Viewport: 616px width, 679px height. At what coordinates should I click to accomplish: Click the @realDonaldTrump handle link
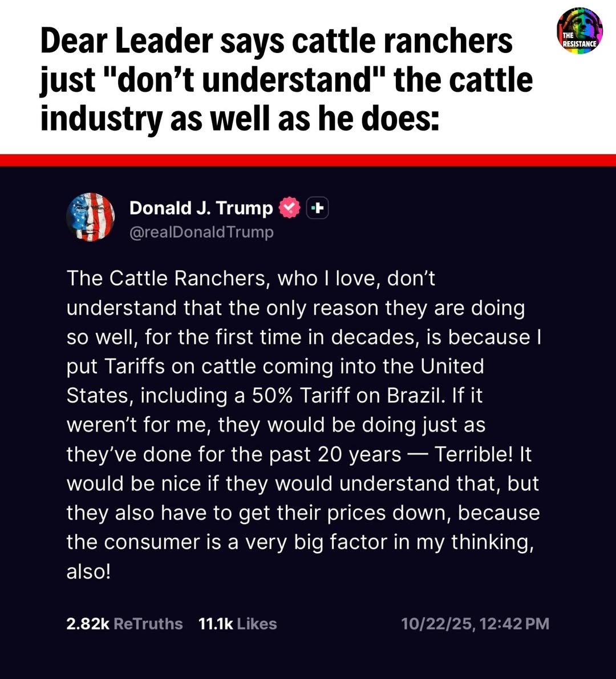[x=201, y=232]
